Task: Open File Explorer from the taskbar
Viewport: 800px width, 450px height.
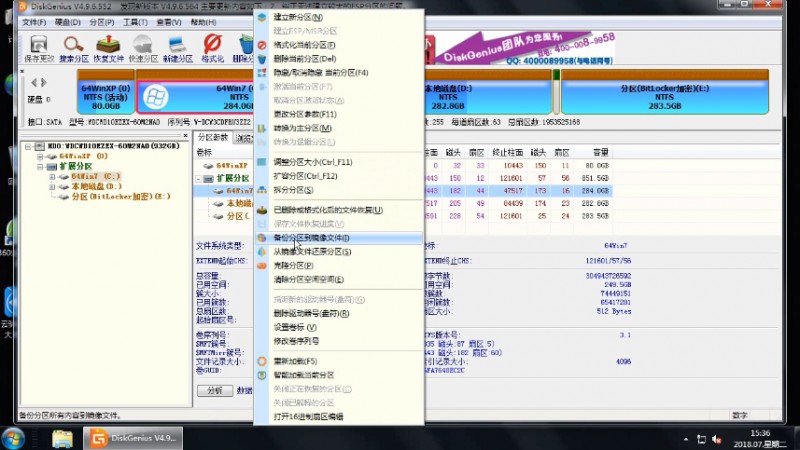Action: 62,439
